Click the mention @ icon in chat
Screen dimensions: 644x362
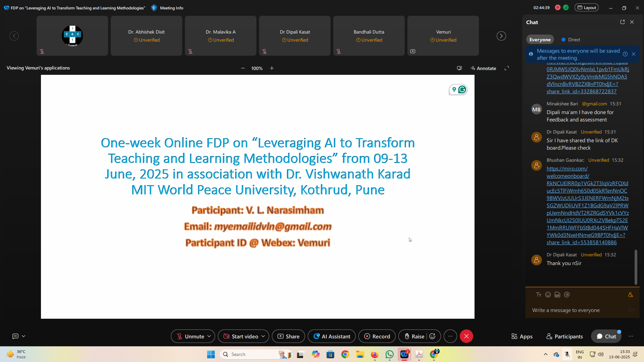(567, 295)
